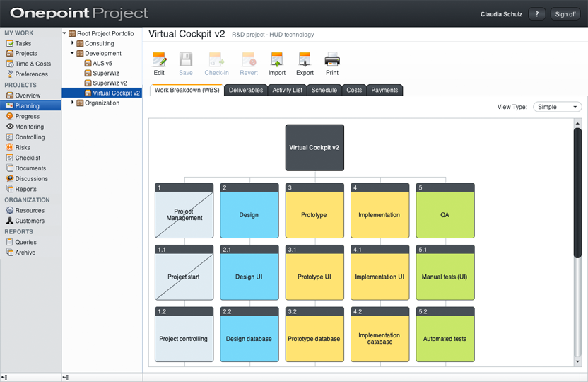Viewport: 588px width, 382px height.
Task: Select Virtual Cockpit v2 in the tree
Action: [x=116, y=93]
